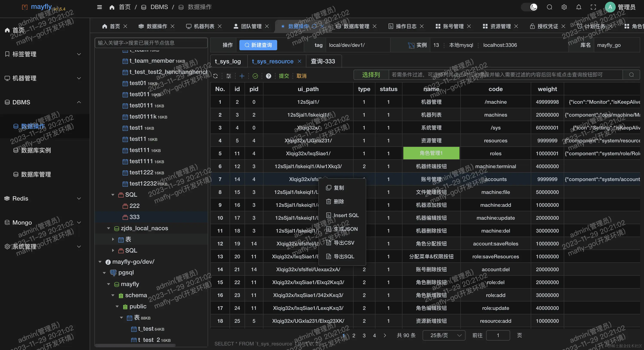Screen dimensions: 644x350
Task: Click the table refresh icon
Action: 216,76
